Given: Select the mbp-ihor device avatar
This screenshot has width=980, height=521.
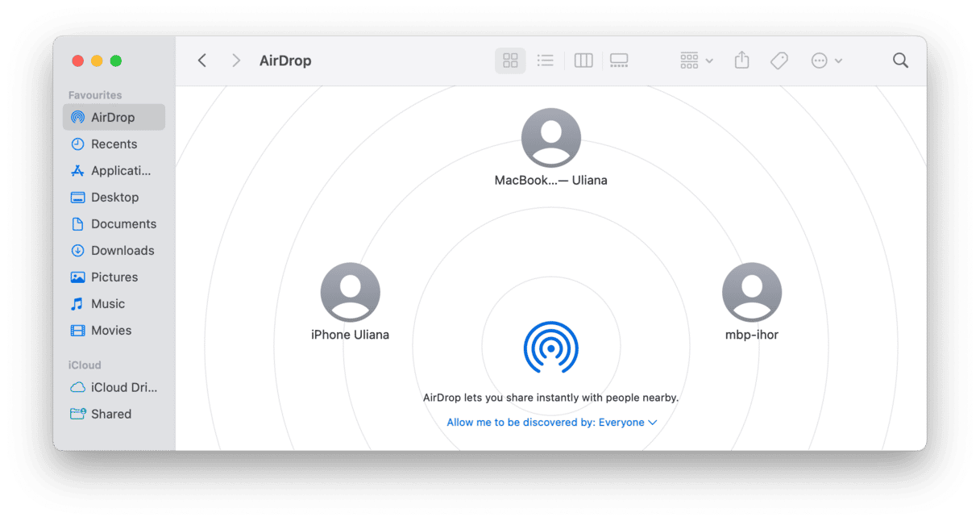Looking at the screenshot, I should (x=752, y=292).
